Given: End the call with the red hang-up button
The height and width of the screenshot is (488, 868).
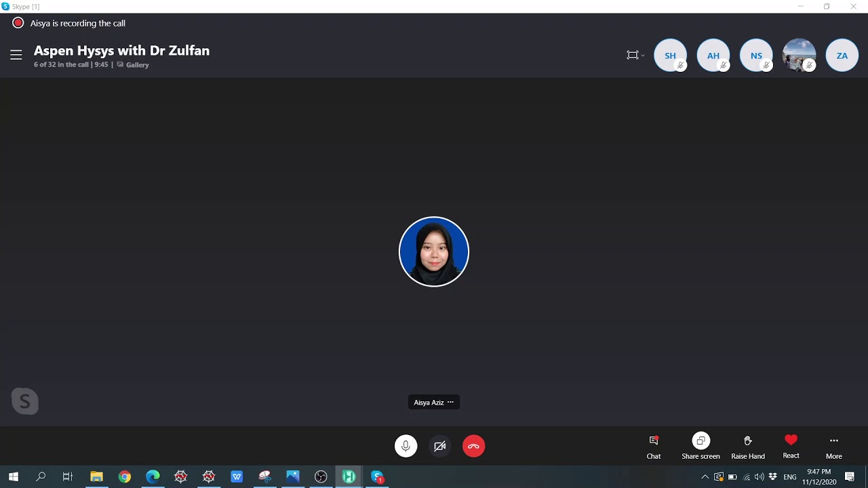Looking at the screenshot, I should pyautogui.click(x=473, y=446).
